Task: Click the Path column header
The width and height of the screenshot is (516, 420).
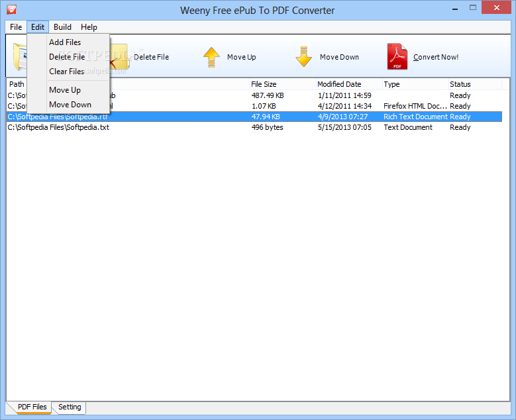Action: (17, 84)
